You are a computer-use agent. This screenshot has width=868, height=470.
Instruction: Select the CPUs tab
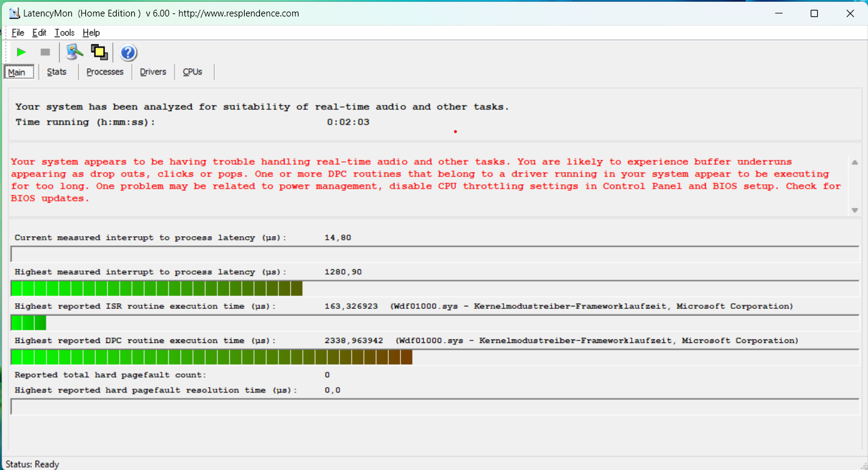(x=192, y=72)
